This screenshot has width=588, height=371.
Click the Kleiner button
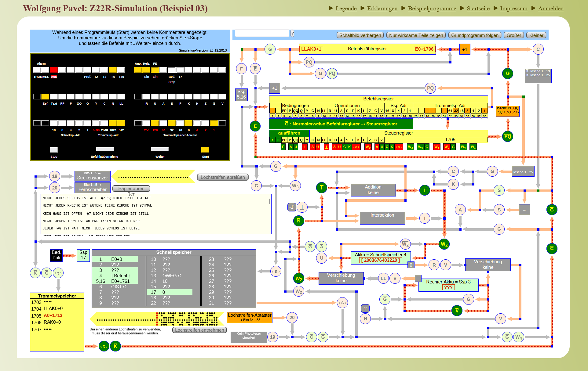536,35
